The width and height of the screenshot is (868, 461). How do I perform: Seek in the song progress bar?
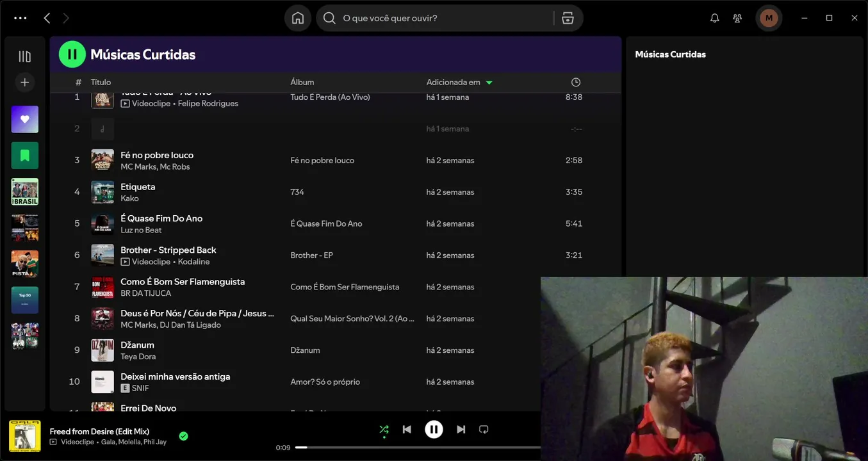click(x=418, y=448)
